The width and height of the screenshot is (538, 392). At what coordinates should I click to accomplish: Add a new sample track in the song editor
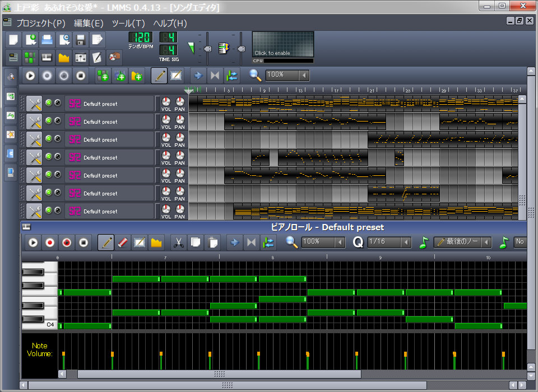coord(120,75)
